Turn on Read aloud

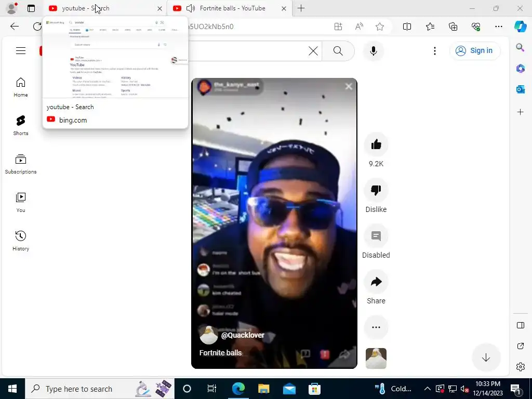point(359,26)
